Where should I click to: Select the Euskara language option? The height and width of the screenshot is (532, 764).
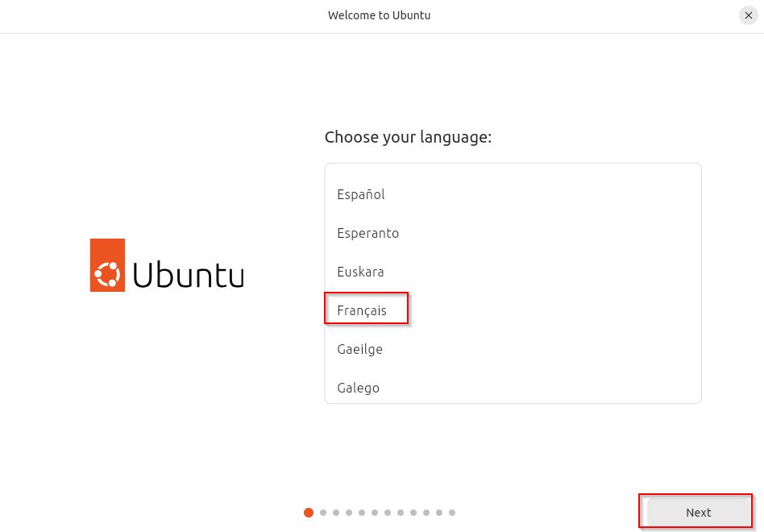[x=513, y=272]
